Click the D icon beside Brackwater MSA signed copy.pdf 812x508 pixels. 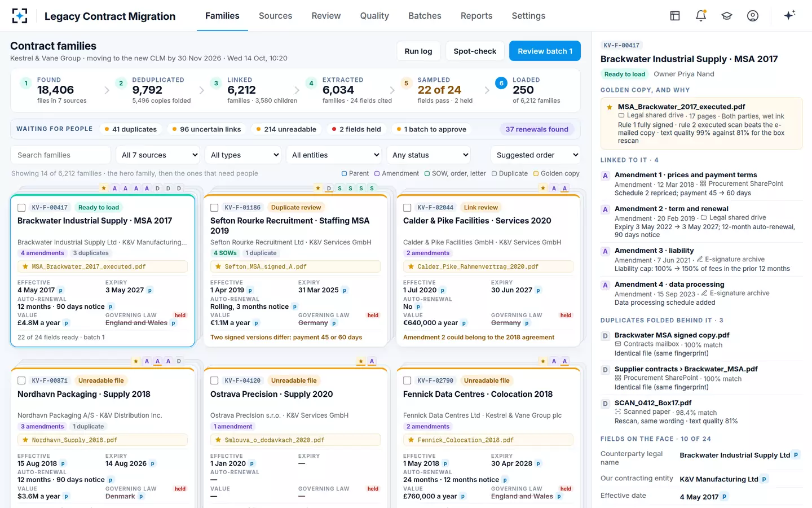[x=605, y=336]
